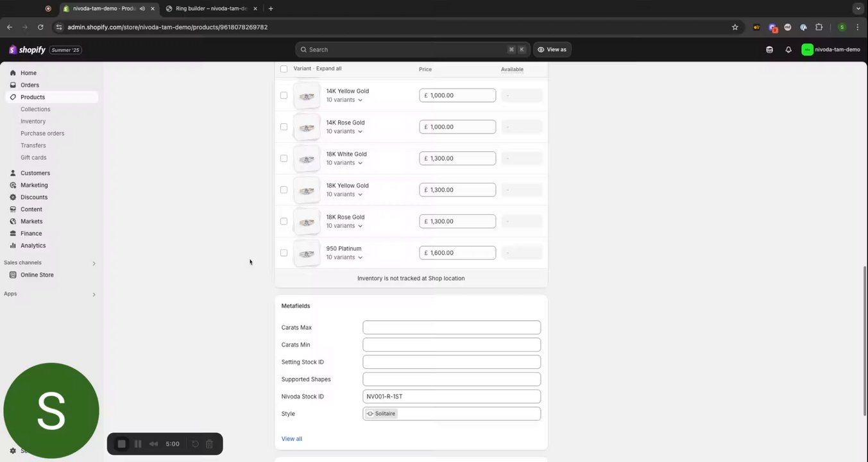868x462 pixels.
Task: Expand the Sales channels section
Action: [x=94, y=263]
